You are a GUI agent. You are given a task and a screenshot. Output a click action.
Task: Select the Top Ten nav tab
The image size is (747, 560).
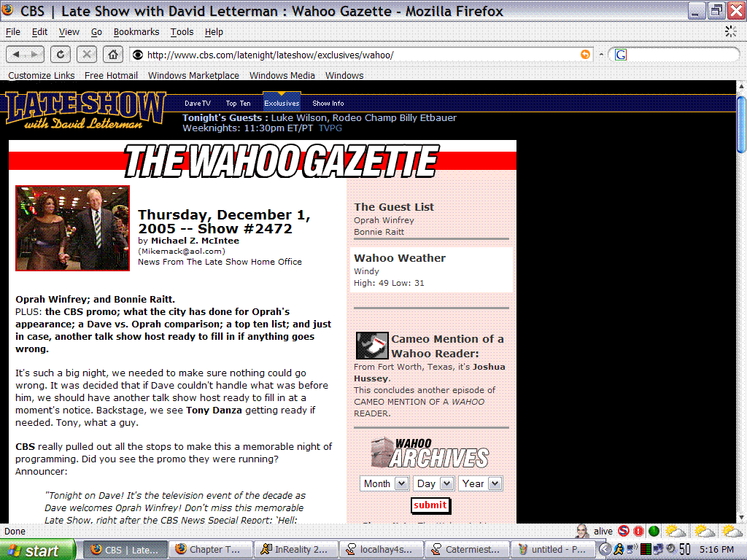[x=239, y=104]
